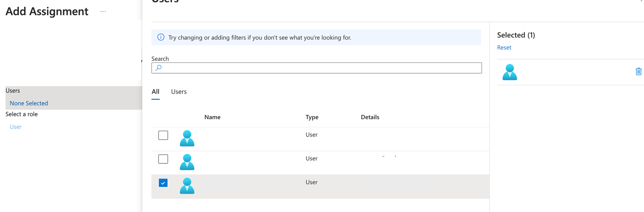644x212 pixels.
Task: Switch to the All tab
Action: 155,92
